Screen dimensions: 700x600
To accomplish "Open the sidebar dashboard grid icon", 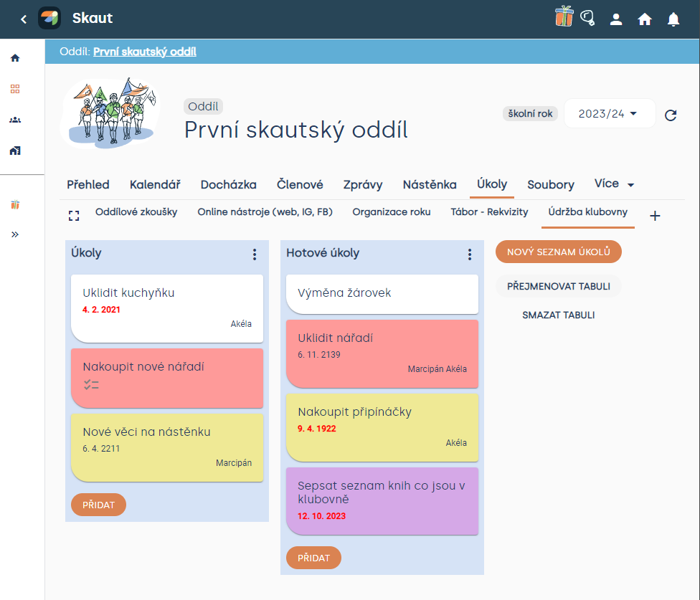I will click(x=15, y=89).
